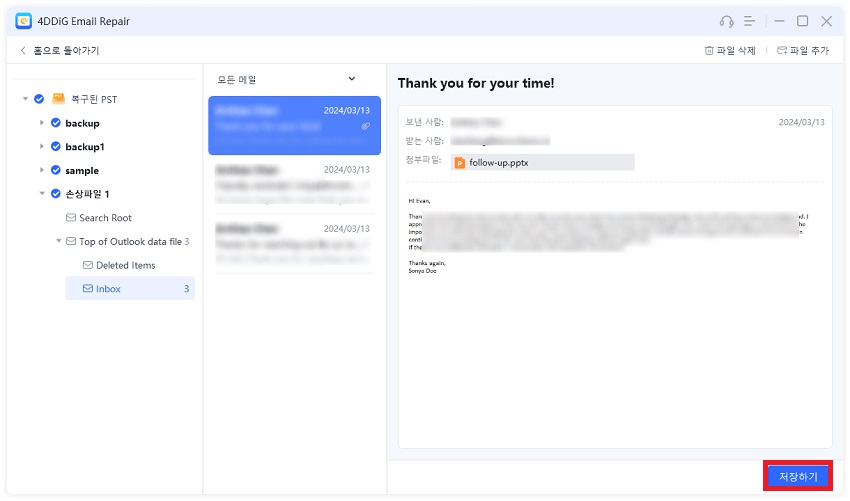Click the 저장하기 save button
Viewport: 850px width, 501px height.
click(797, 476)
